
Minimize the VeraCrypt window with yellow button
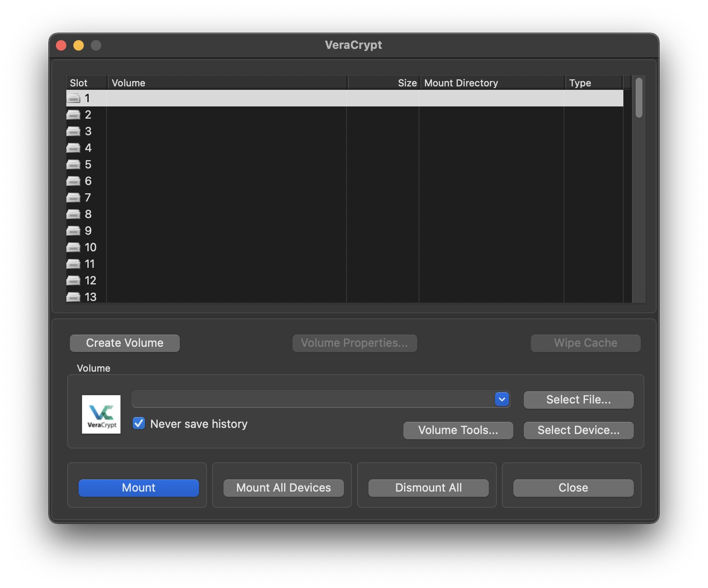coord(79,45)
